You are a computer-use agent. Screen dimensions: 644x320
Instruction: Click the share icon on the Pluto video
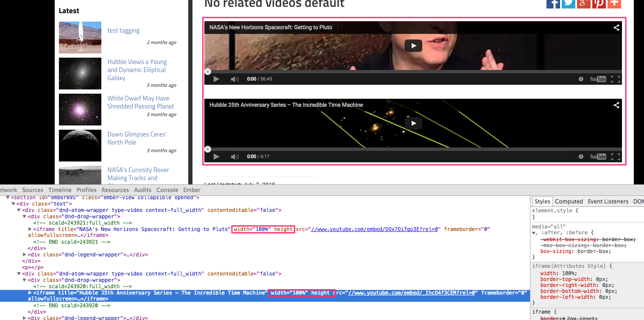pos(616,27)
